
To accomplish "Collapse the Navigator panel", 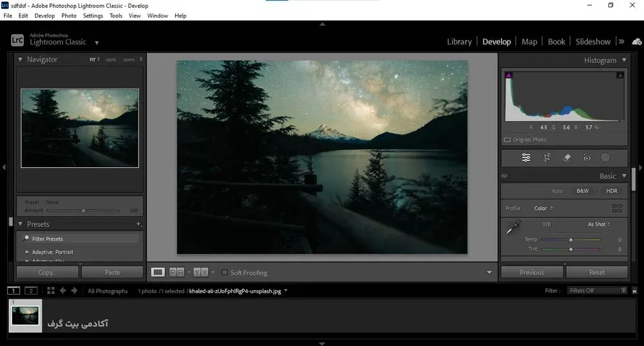I will coord(20,59).
